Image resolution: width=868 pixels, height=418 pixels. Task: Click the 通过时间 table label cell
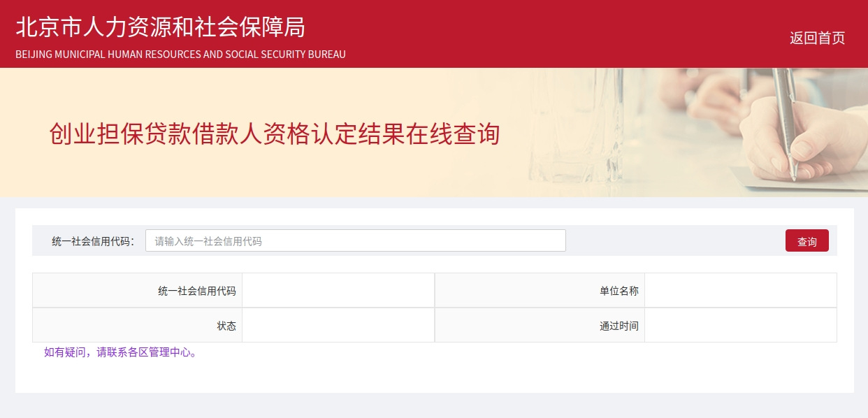click(619, 325)
